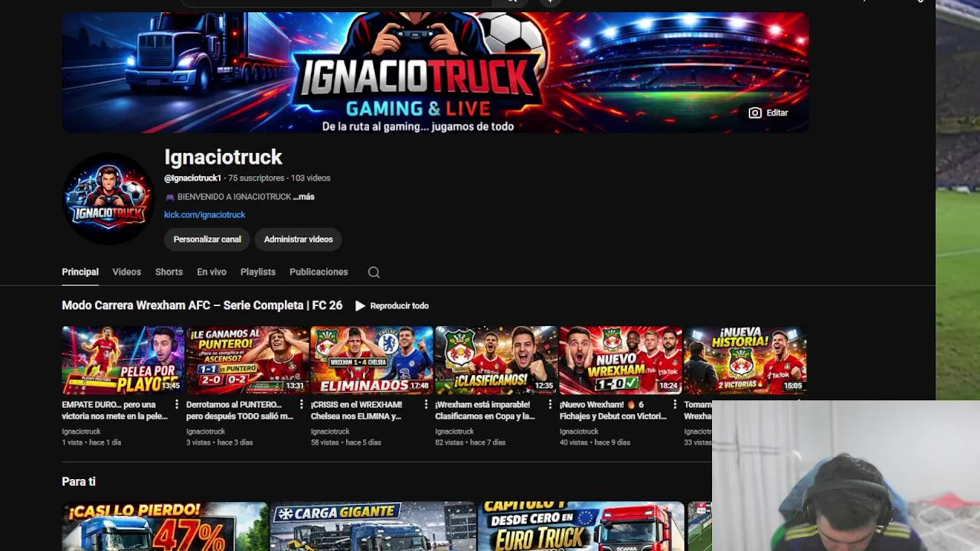Screen dimensions: 980x551
Task: Open the ¡NUEVA HISTORIA! 2 VICTORIAS thumbnail
Action: (745, 360)
